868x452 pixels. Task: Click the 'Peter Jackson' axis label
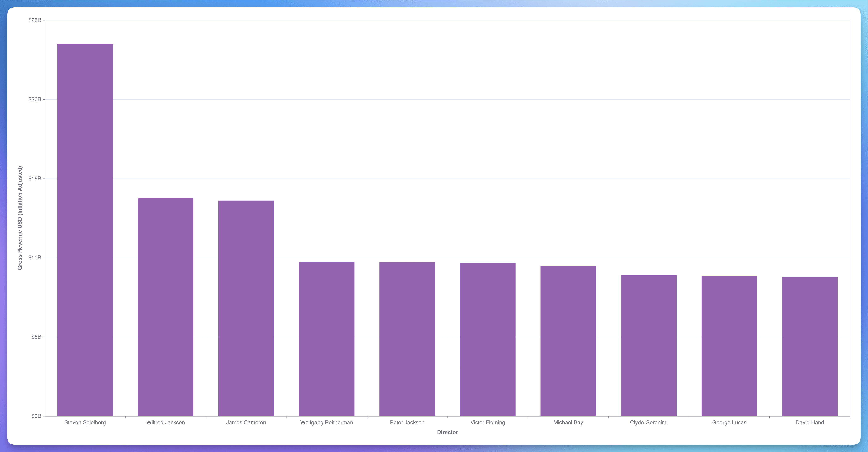[407, 423]
